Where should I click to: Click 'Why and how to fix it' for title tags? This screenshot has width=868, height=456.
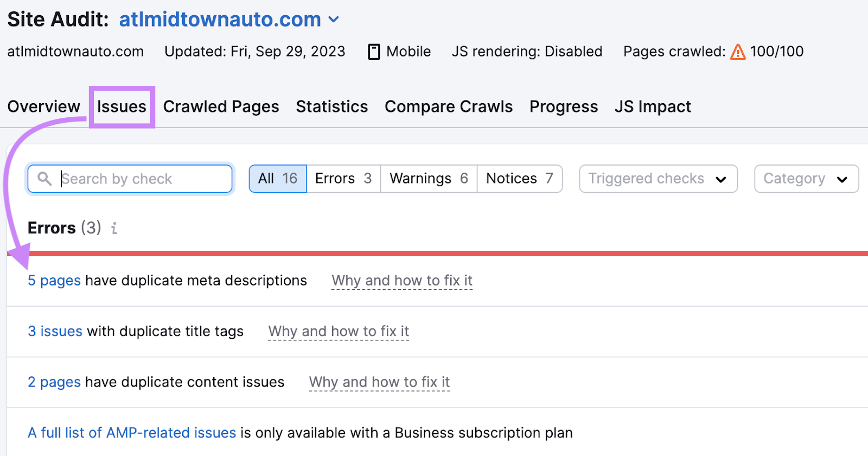click(x=339, y=331)
